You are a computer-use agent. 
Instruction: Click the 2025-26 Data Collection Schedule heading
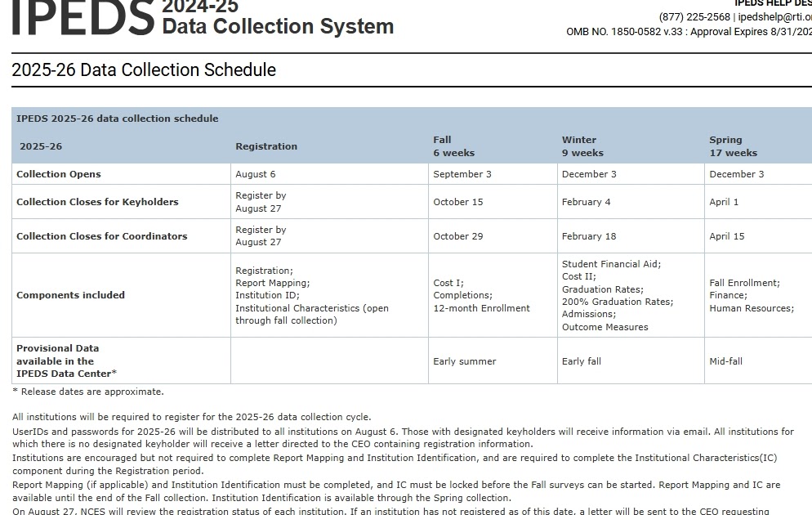point(144,70)
